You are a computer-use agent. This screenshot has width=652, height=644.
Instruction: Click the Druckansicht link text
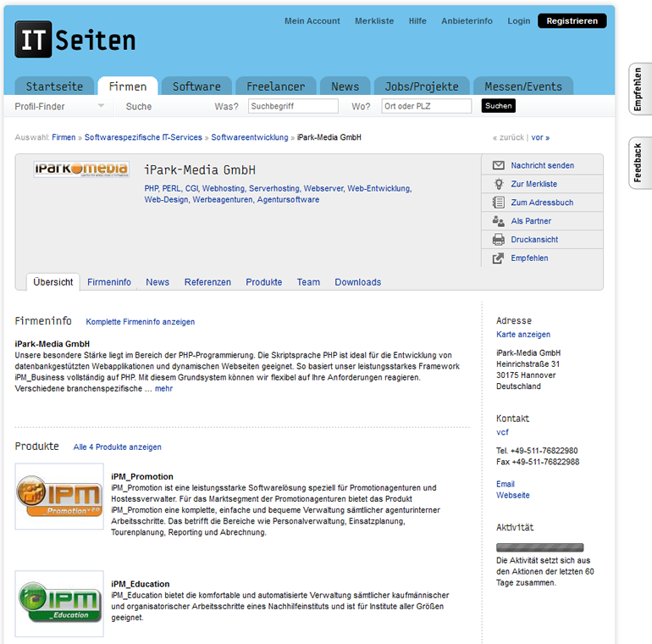(534, 240)
